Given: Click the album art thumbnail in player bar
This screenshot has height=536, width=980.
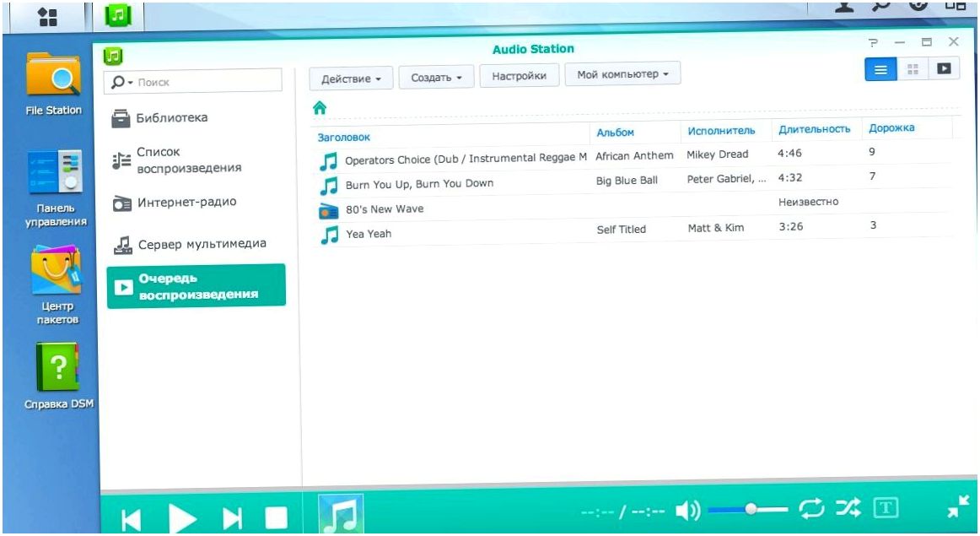Looking at the screenshot, I should 341,514.
